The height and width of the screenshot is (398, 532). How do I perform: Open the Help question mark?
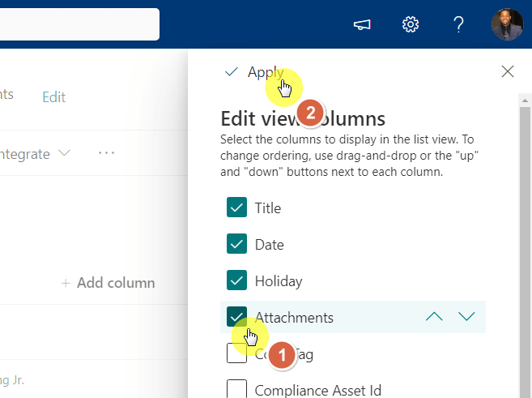458,24
